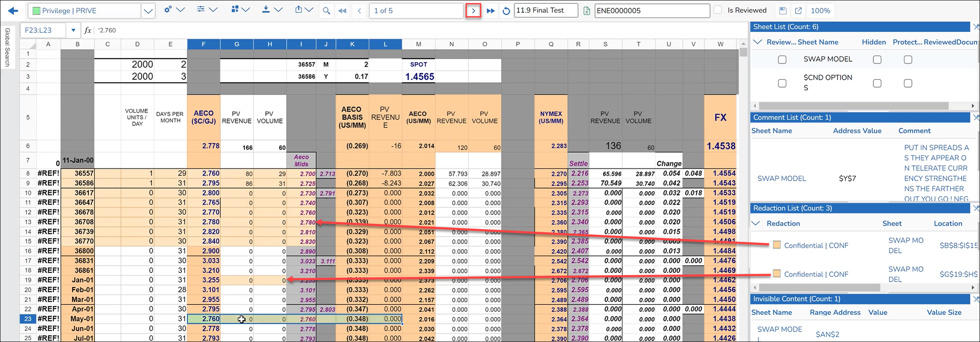The height and width of the screenshot is (342, 980).
Task: Click cell SPOT value 1.4565
Action: (419, 77)
